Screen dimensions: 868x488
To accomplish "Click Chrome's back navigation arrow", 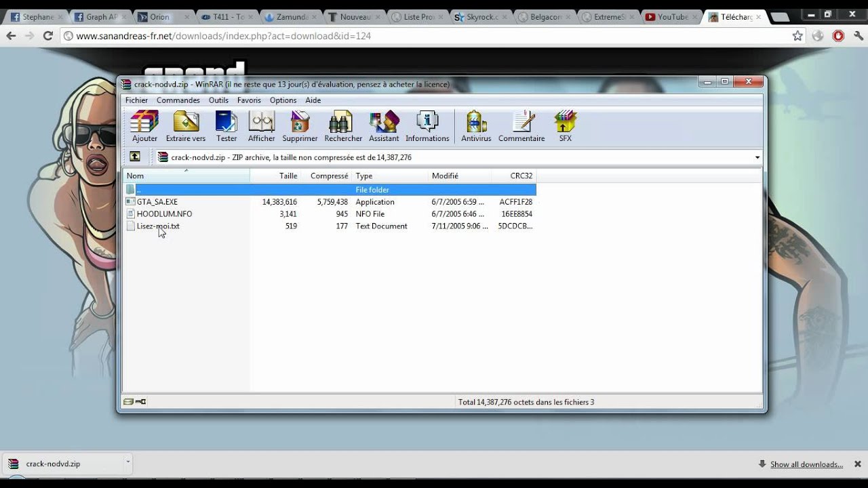I will [11, 36].
